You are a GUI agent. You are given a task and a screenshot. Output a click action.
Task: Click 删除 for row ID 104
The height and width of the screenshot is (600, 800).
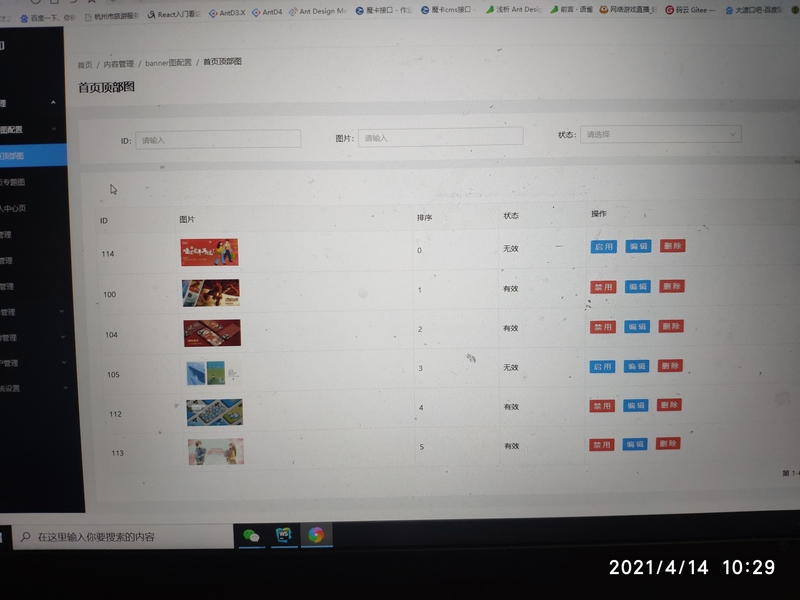[x=671, y=326]
